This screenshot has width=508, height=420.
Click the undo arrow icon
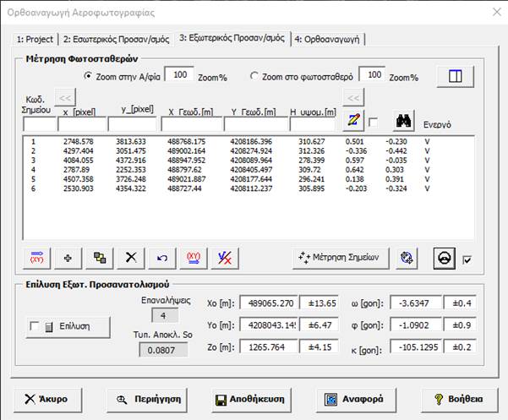point(161,257)
